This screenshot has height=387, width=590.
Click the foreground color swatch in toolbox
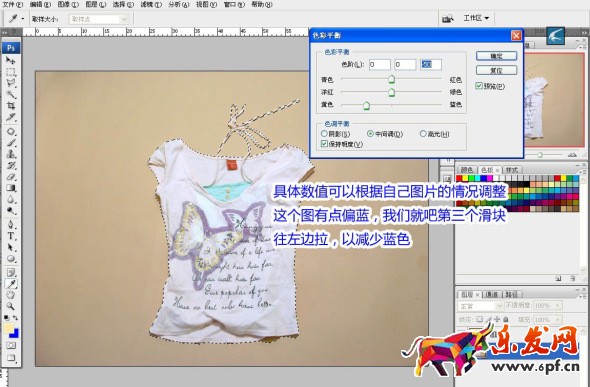click(8, 328)
